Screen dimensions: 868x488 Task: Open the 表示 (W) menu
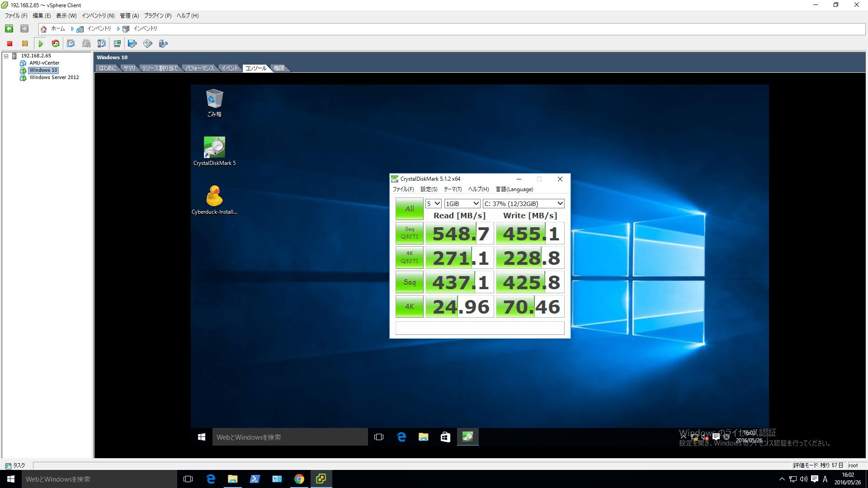coord(66,16)
